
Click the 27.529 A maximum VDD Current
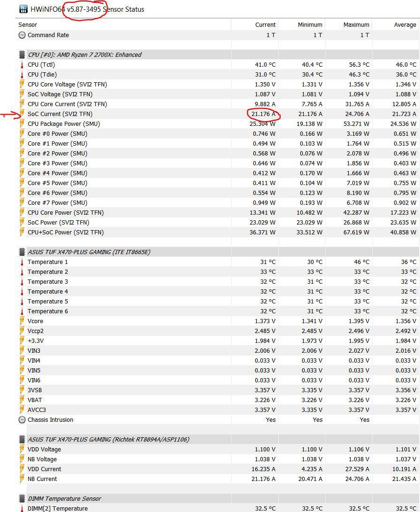356,469
